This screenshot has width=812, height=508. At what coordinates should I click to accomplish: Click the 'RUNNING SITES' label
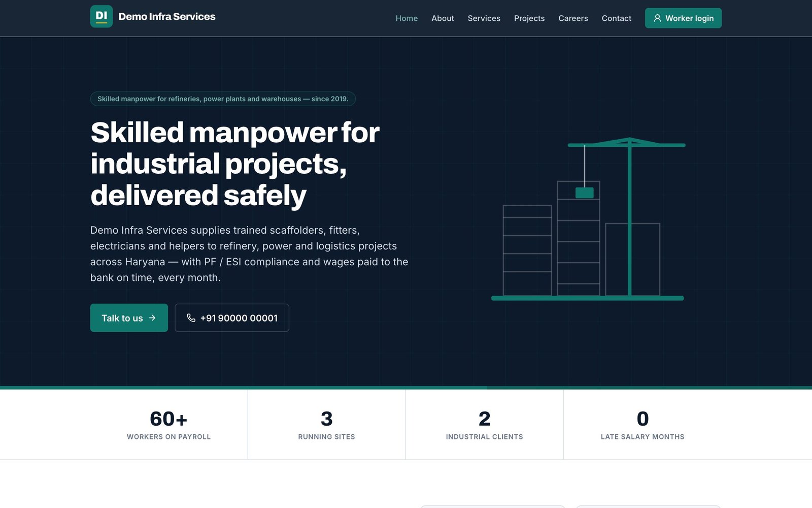[x=327, y=437]
